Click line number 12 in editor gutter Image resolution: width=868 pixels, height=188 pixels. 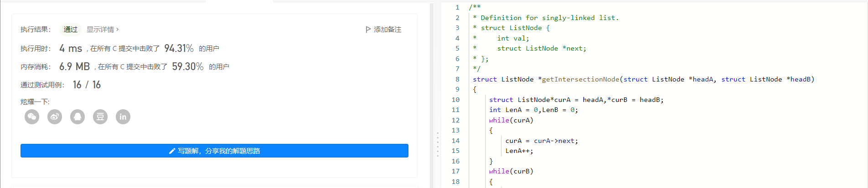(455, 120)
